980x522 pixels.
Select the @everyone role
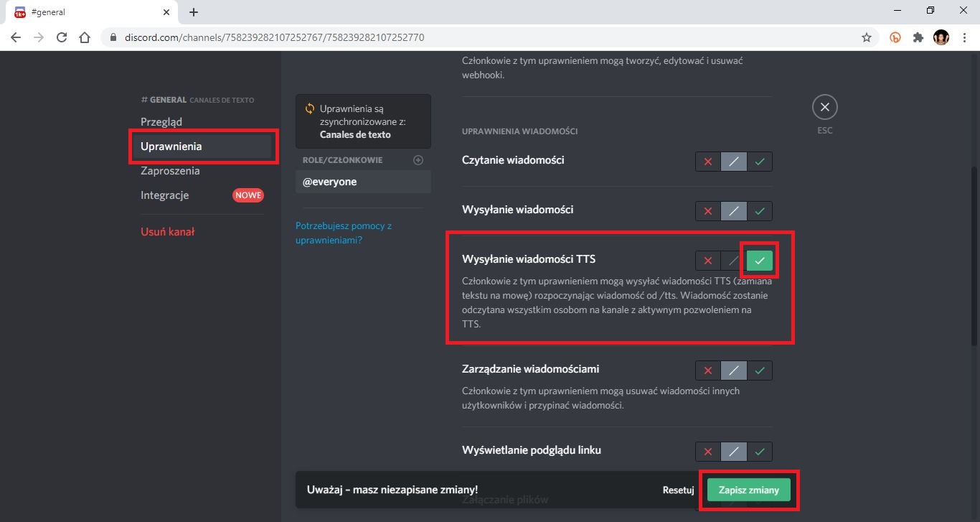pyautogui.click(x=363, y=182)
